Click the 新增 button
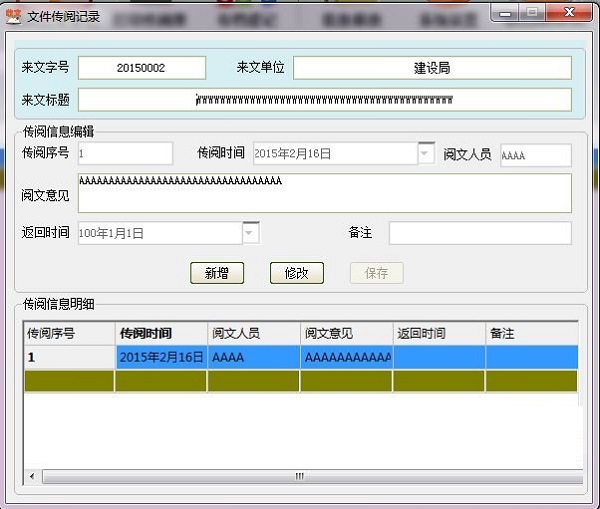 (x=217, y=273)
